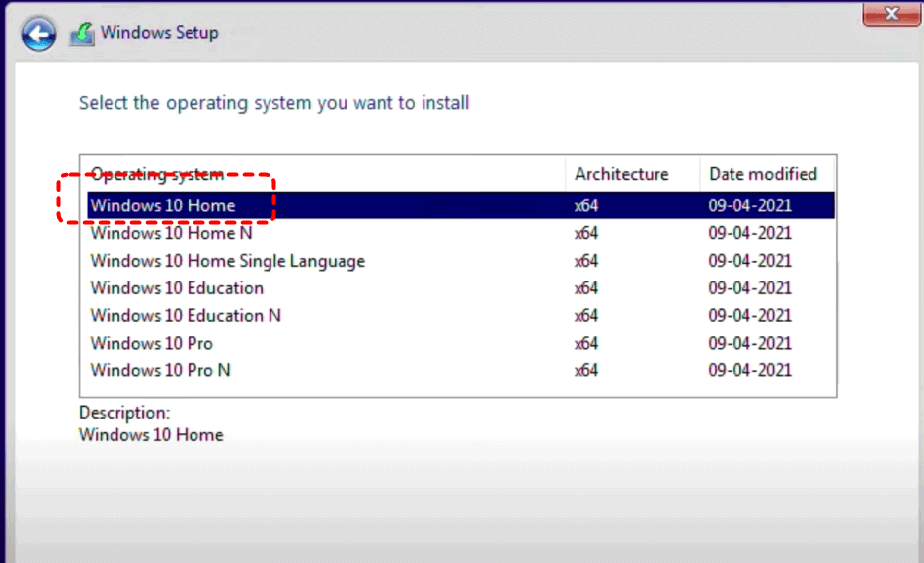Choose Windows 10 Home Single Language
The image size is (924, 563).
[x=461, y=261]
